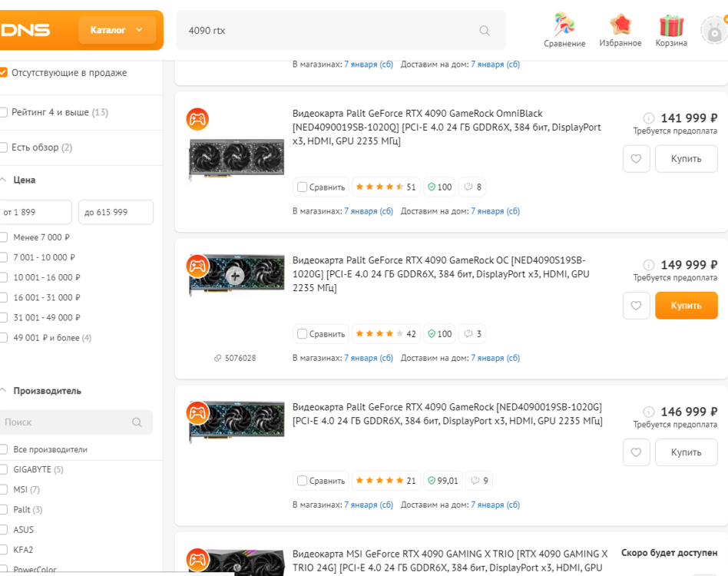Open the Сравнение comparison icon

click(x=564, y=31)
